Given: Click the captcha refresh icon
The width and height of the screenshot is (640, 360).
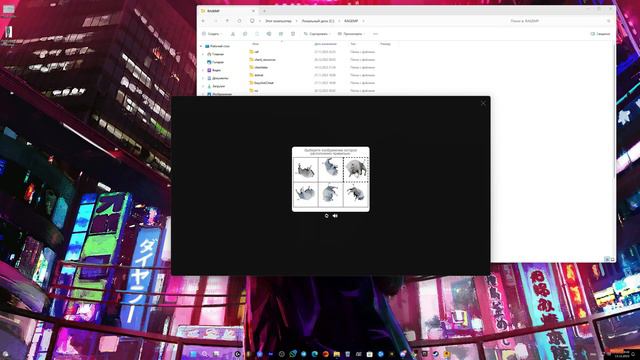Looking at the screenshot, I should [x=326, y=216].
